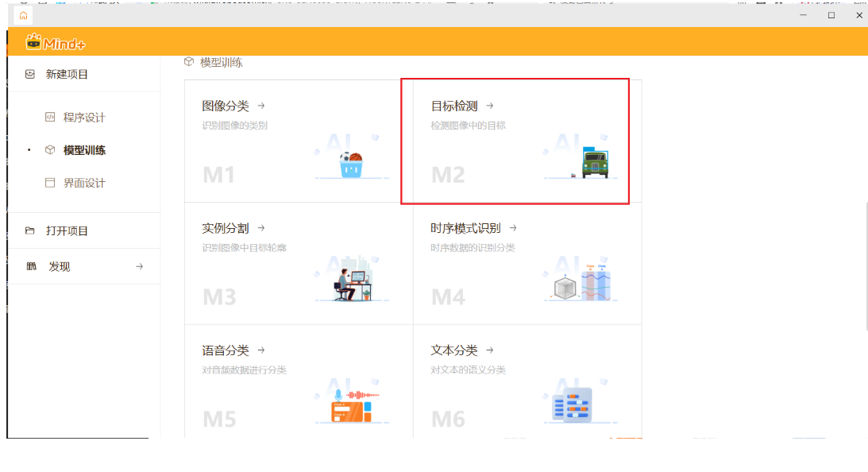
Task: Click the Mind+ logo
Action: click(x=56, y=43)
